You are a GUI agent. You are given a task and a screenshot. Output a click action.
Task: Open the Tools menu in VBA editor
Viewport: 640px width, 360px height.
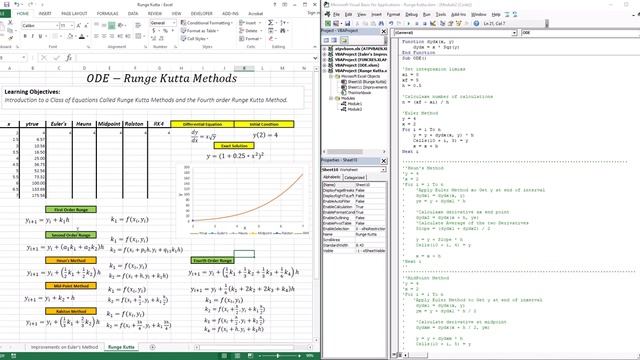[441, 14]
